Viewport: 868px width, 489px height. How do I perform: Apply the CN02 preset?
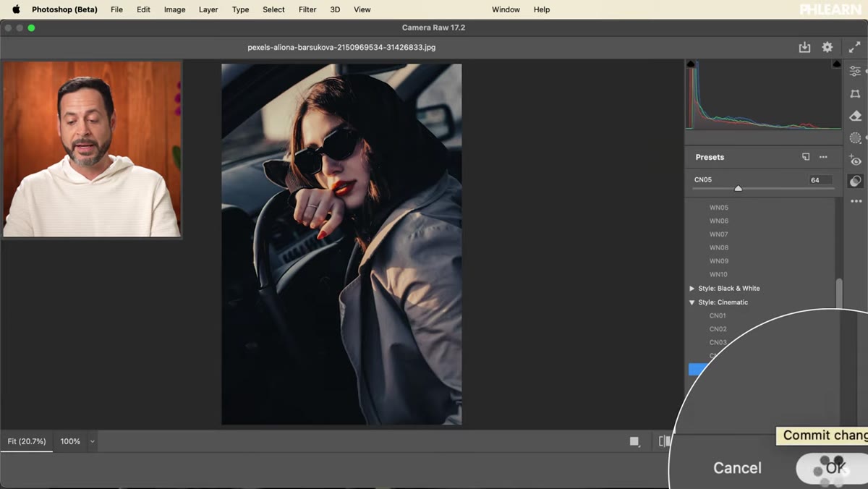(x=718, y=329)
